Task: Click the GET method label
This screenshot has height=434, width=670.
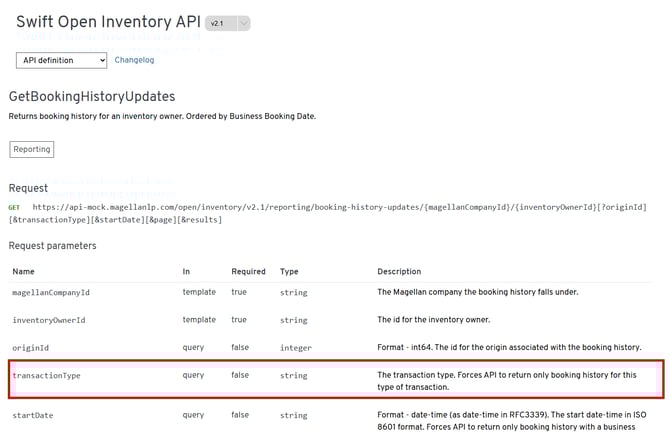Action: click(14, 207)
